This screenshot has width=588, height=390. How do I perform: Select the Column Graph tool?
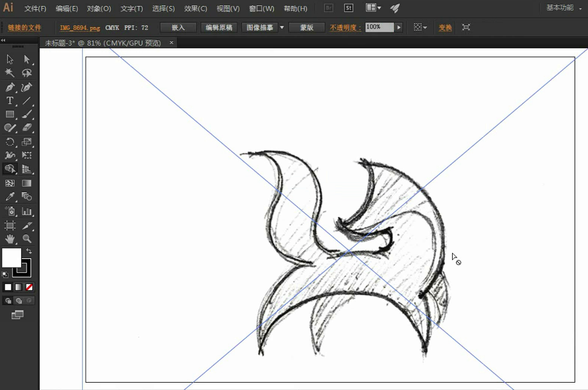27,211
